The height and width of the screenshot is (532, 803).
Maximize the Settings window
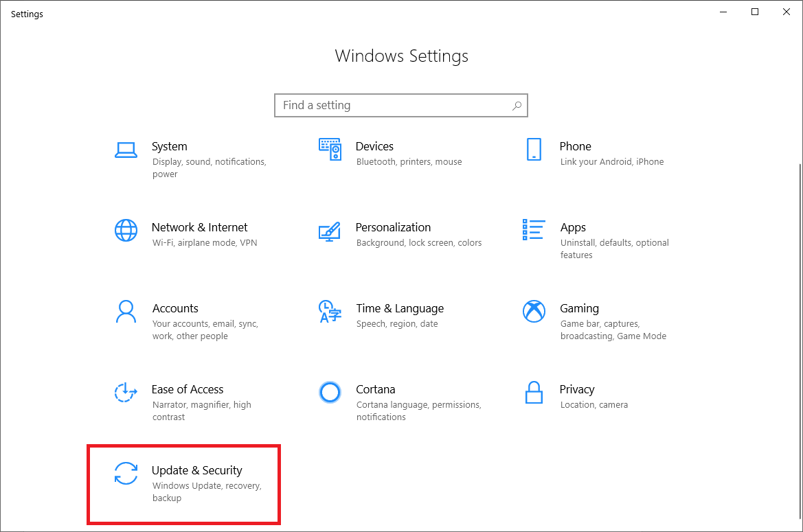pos(755,12)
